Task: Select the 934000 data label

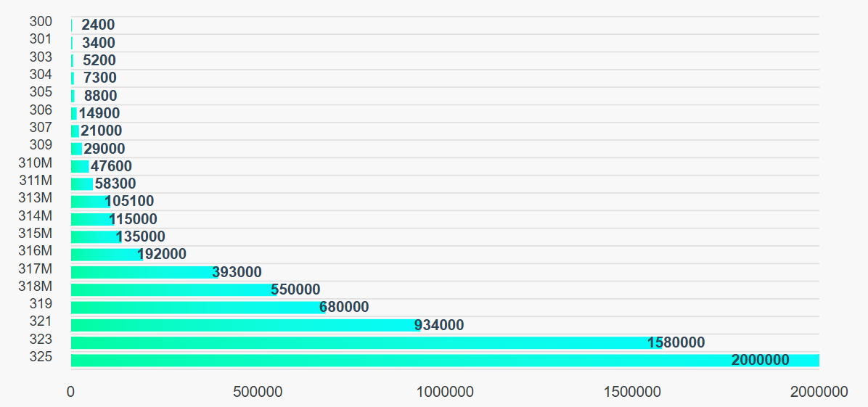Action: 439,325
